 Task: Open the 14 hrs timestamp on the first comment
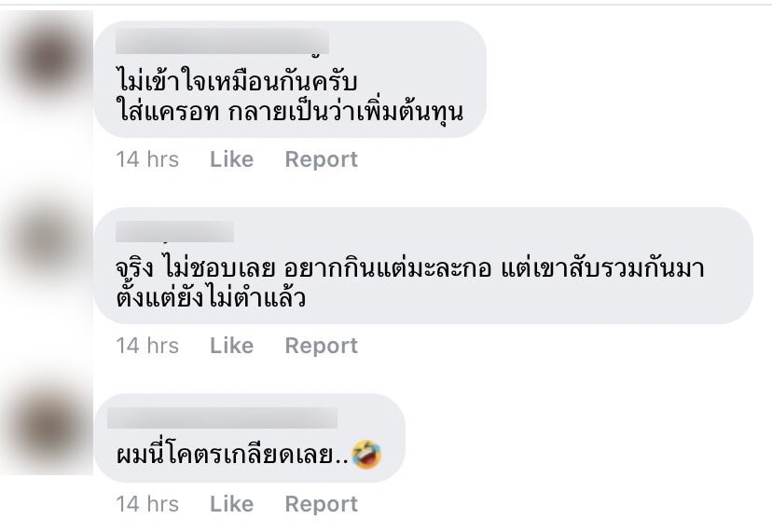(x=147, y=159)
